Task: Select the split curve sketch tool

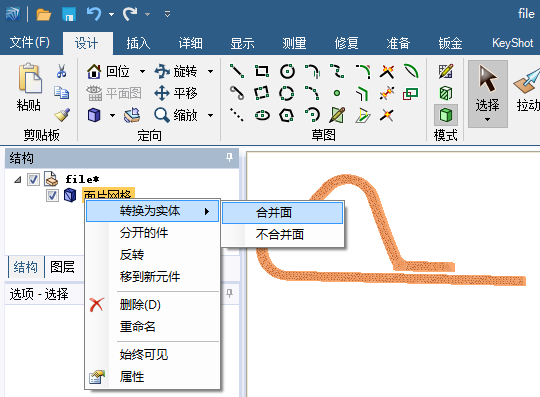Action: 387,93
